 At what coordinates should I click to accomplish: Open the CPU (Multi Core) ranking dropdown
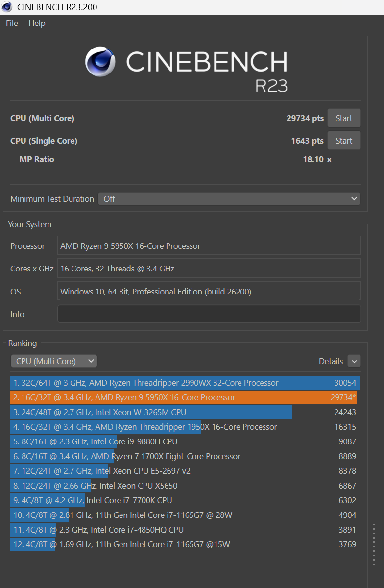click(x=54, y=361)
